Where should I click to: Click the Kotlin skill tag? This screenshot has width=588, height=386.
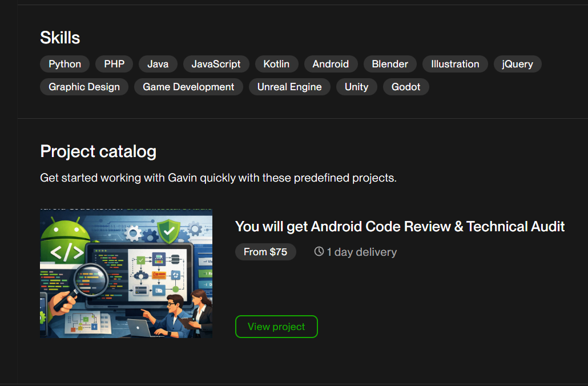pyautogui.click(x=276, y=64)
